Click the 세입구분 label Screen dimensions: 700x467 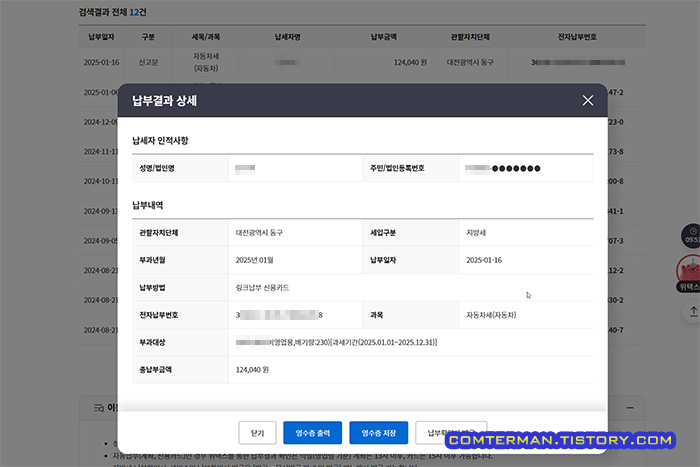(x=383, y=233)
